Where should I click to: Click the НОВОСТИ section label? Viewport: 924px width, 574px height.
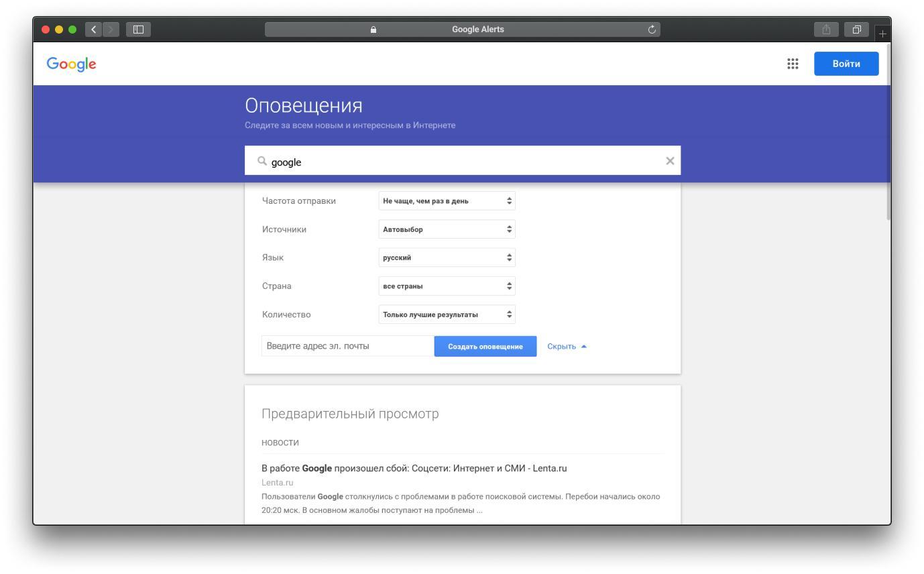coord(280,443)
